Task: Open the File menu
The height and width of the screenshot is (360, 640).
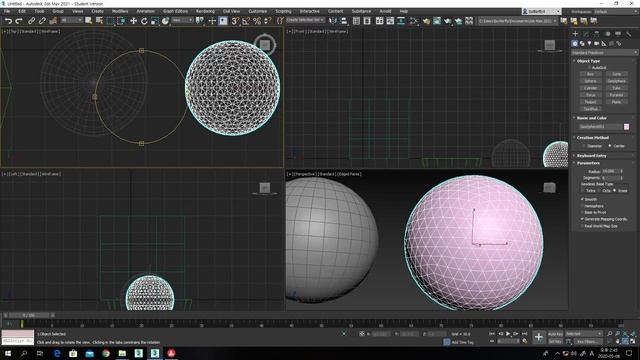Action: (7, 11)
